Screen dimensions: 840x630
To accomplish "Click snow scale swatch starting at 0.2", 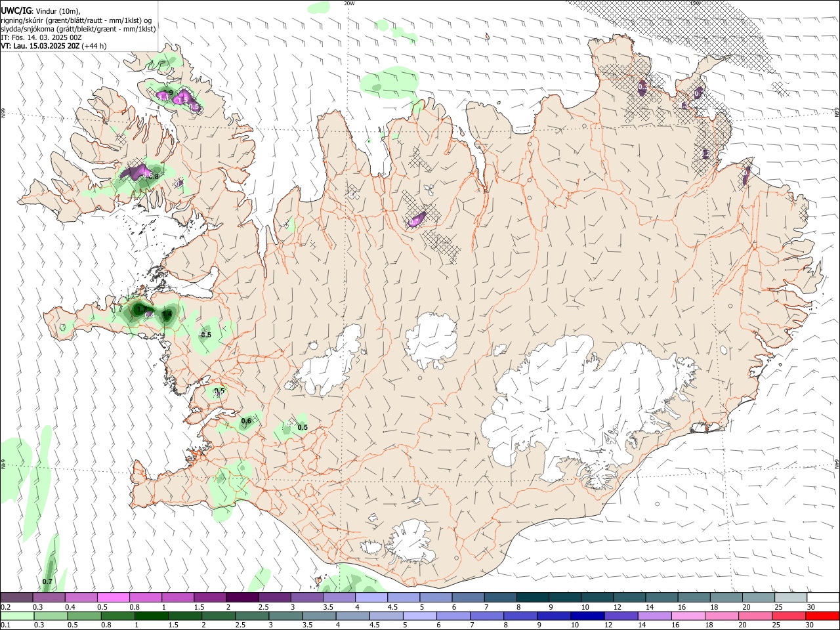I will pos(16,598).
